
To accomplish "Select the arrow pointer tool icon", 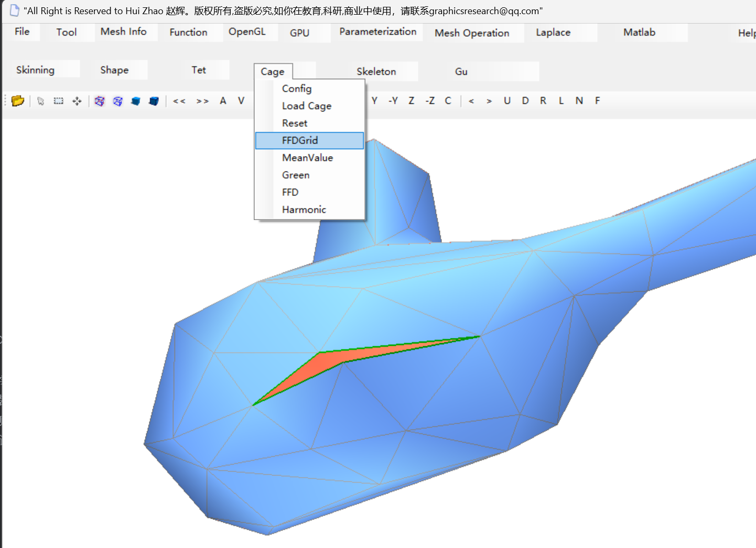I will point(40,101).
